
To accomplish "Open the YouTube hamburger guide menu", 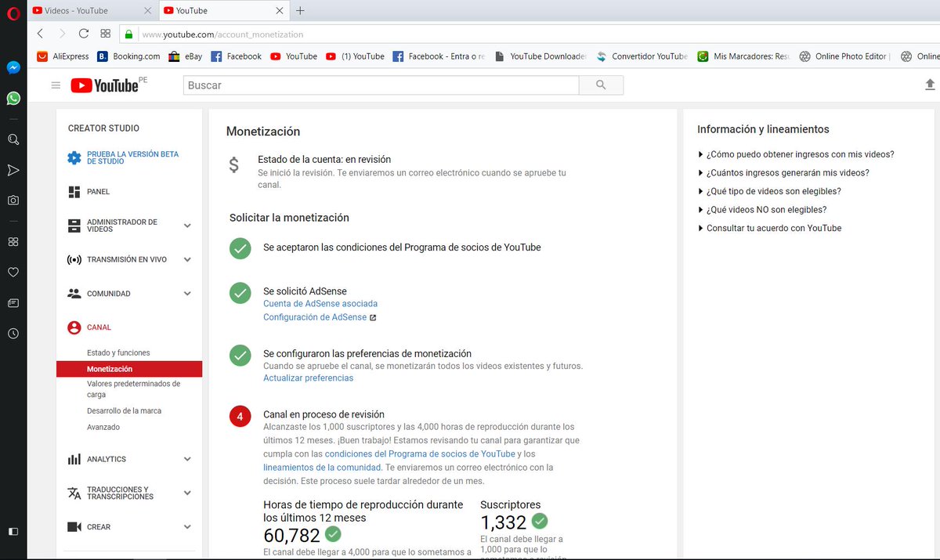I will [x=56, y=85].
